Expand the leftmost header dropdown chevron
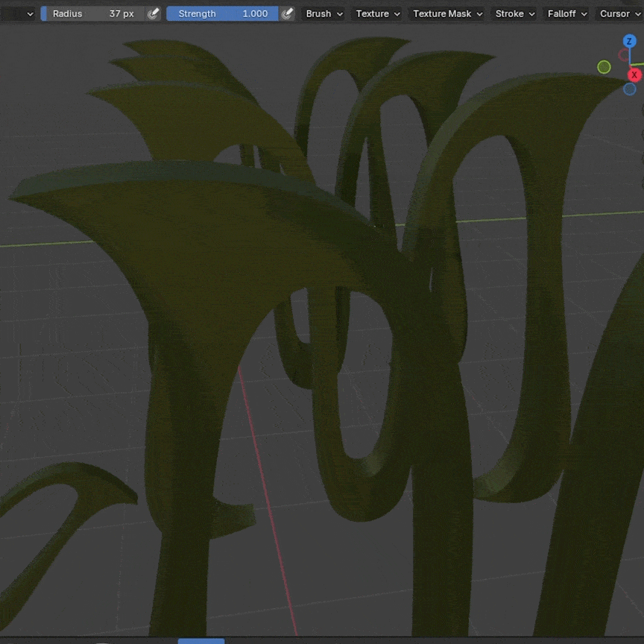 (30, 13)
